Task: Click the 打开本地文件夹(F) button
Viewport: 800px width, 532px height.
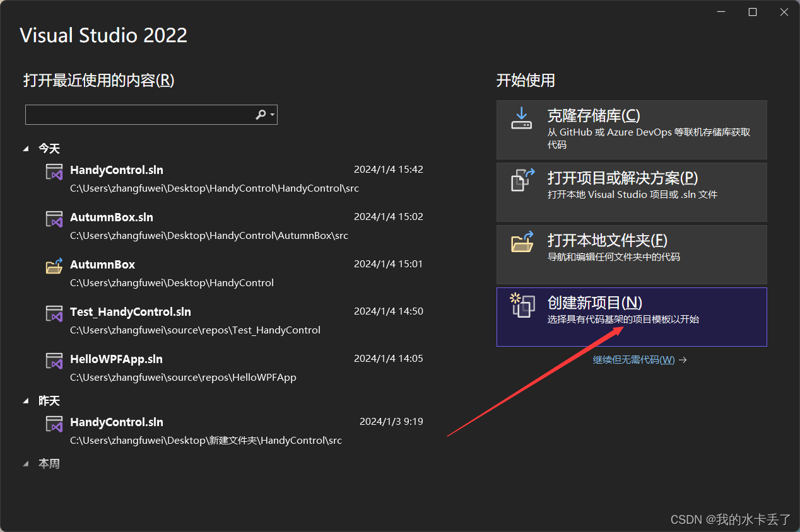Action: coord(632,255)
